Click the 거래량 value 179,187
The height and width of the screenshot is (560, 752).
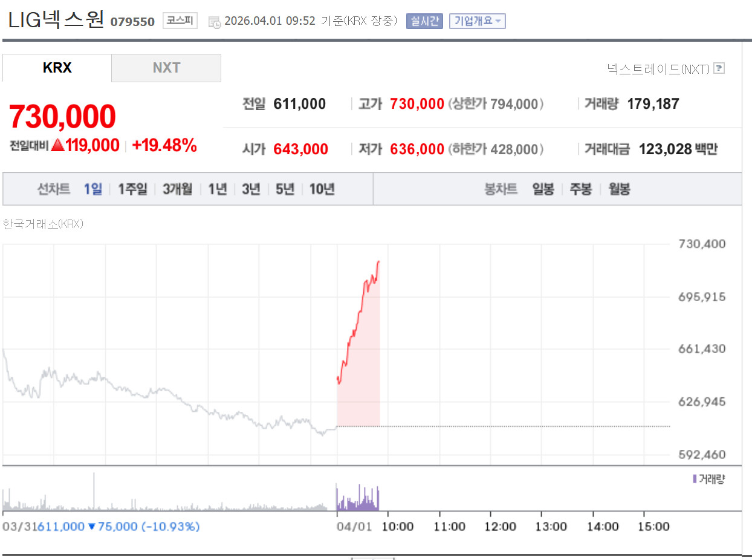(653, 104)
